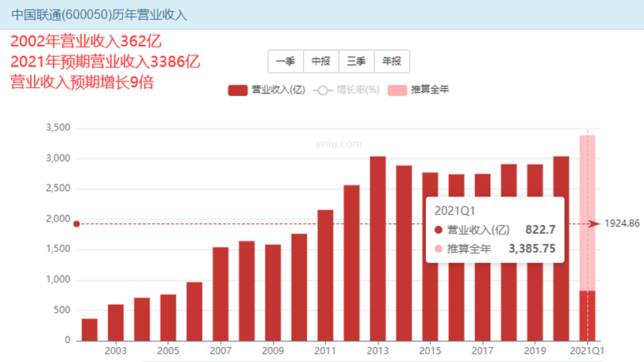Click the red dot at the dashed line start

pos(76,224)
